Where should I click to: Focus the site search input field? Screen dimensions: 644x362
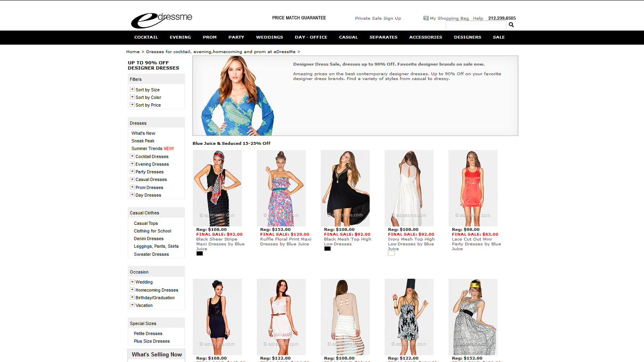[x=476, y=25]
